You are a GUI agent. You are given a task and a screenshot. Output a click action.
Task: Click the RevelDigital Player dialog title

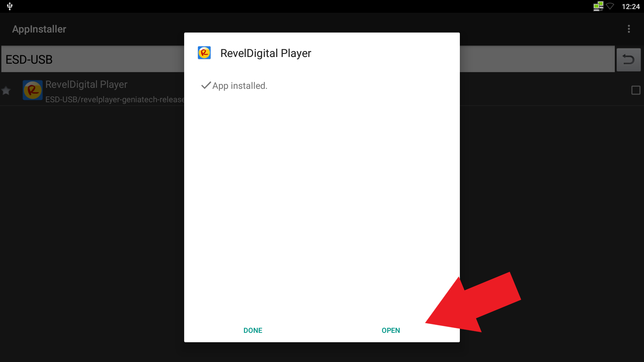click(266, 53)
